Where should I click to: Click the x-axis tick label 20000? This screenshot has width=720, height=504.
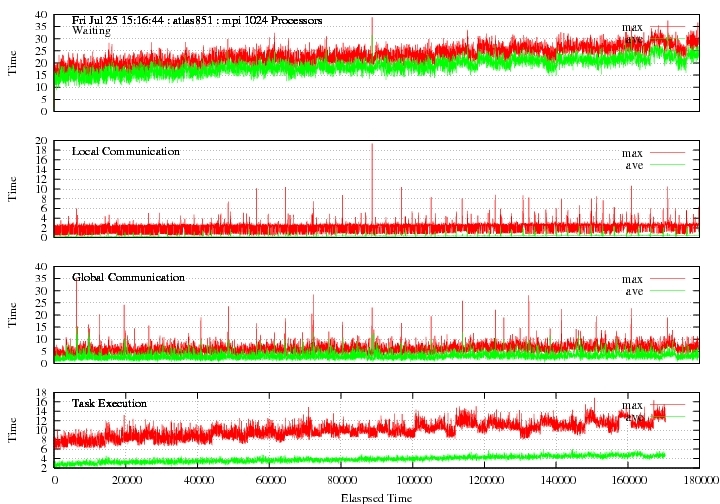coord(126,481)
